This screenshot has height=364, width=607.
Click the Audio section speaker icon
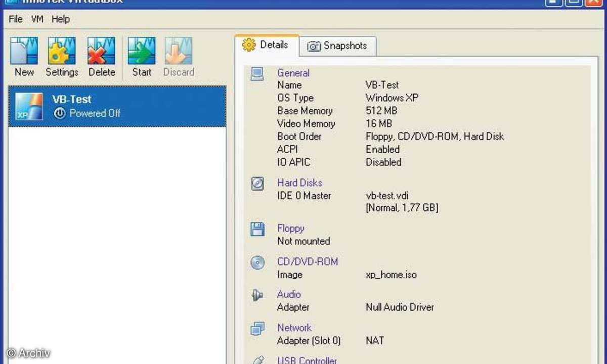[257, 295]
